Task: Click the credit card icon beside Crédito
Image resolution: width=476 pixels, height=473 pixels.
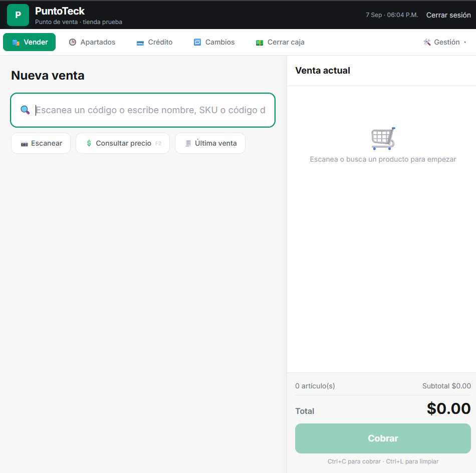Action: (x=140, y=43)
